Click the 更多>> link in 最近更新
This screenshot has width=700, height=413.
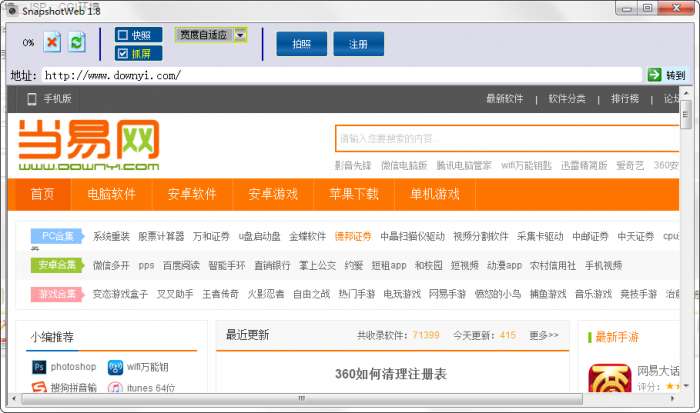coord(544,335)
